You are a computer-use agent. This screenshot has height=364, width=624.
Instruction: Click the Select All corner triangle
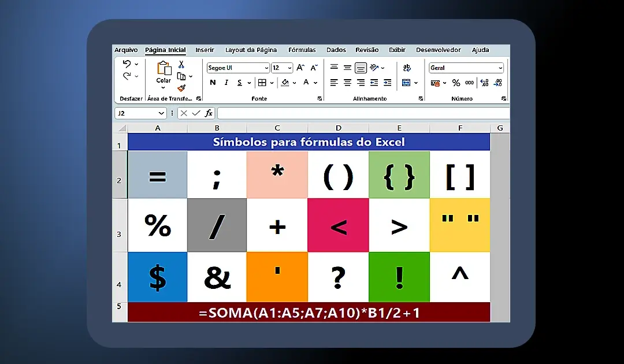pyautogui.click(x=122, y=128)
